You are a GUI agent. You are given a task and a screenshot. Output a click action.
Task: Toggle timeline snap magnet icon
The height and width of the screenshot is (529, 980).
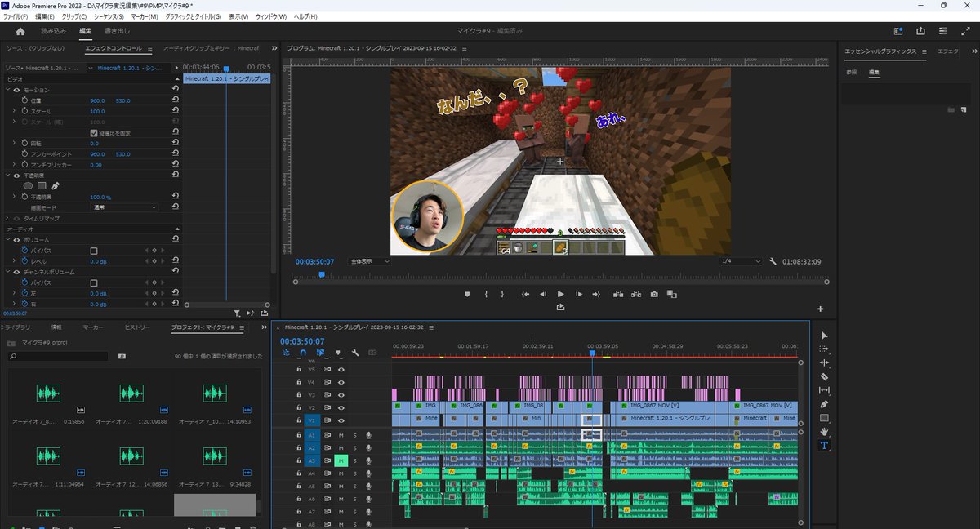pyautogui.click(x=303, y=353)
